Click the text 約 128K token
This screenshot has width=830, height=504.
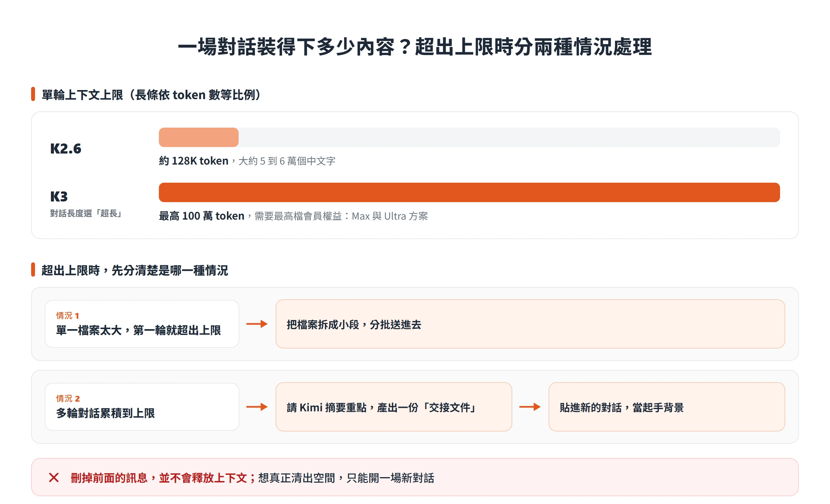194,161
